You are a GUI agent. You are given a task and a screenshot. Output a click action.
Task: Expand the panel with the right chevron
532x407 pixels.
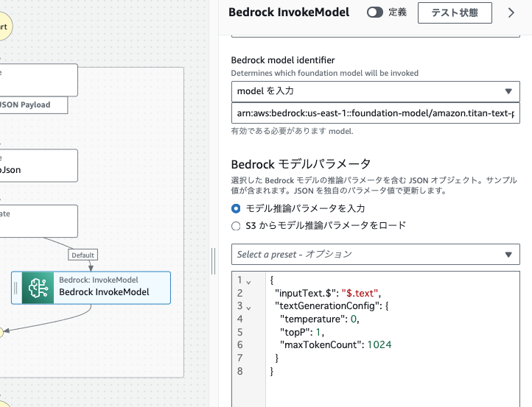(511, 13)
